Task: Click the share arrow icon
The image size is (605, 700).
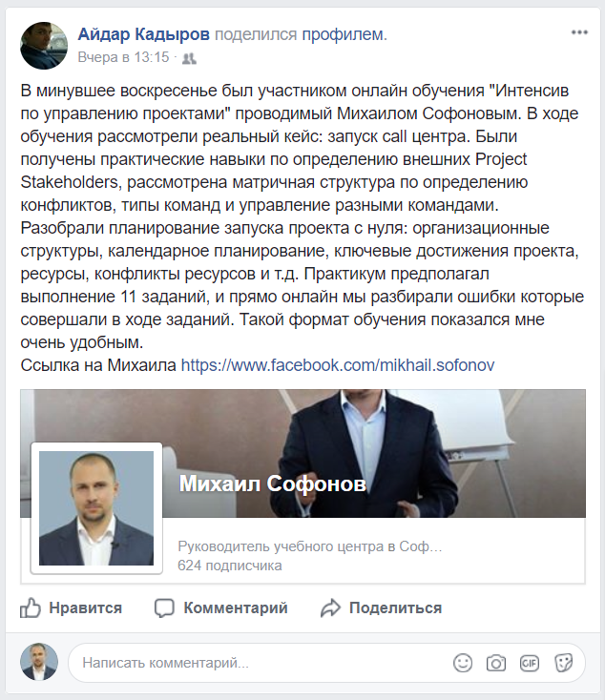Action: tap(330, 608)
